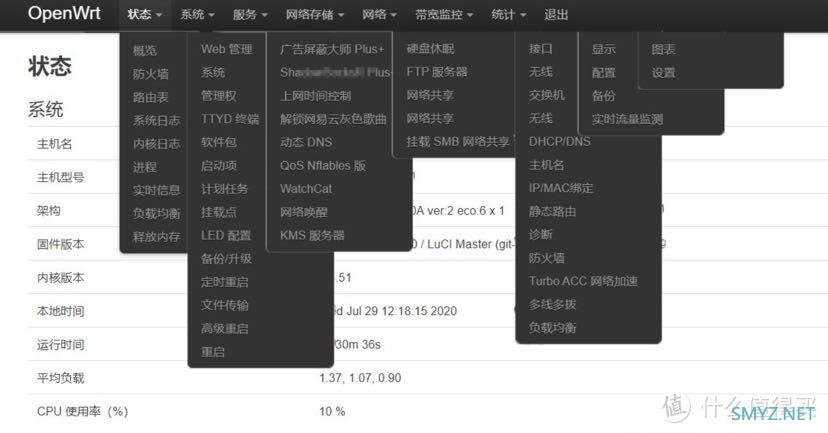This screenshot has height=433, width=828.
Task: Open the 统计 dropdown in navbar
Action: [x=508, y=15]
